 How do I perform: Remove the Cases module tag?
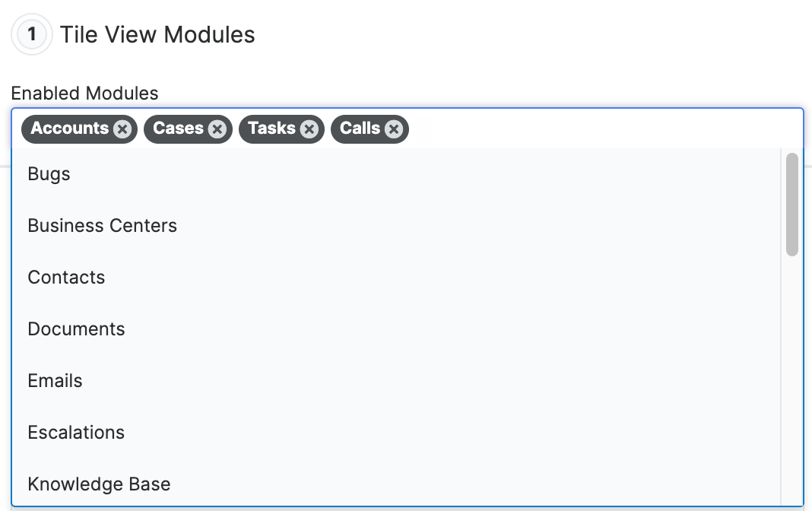[217, 129]
